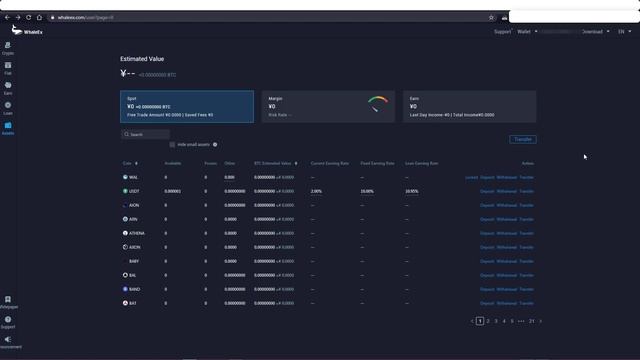Go to page 2 of the asset list
The image size is (640, 360).
coord(488,321)
